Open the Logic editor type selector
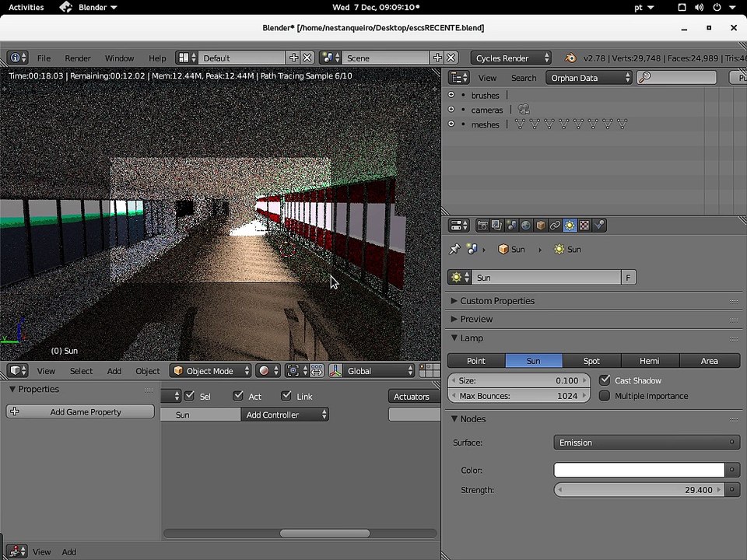Screen dimensions: 747x560 16,551
